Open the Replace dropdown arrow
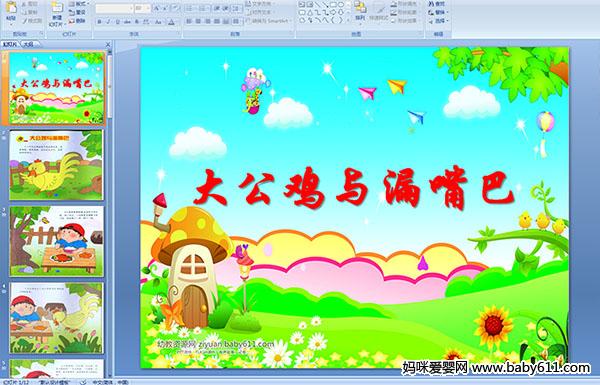Screen dimensions: 600x385 tap(448, 12)
